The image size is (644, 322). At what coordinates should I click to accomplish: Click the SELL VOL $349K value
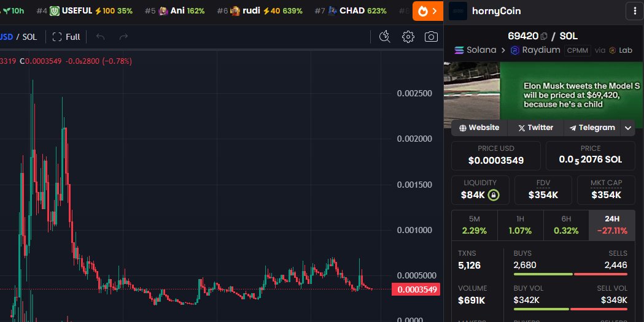[x=614, y=301]
